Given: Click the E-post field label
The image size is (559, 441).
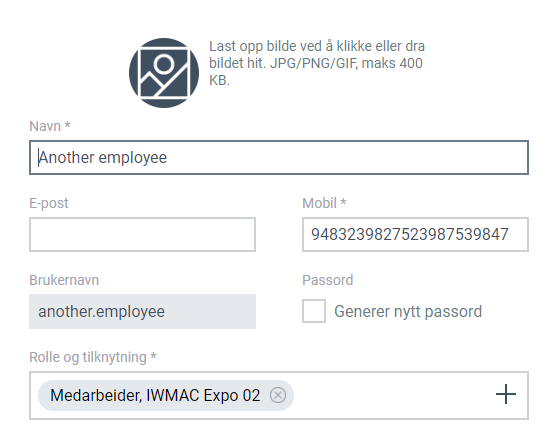Looking at the screenshot, I should coord(48,203).
